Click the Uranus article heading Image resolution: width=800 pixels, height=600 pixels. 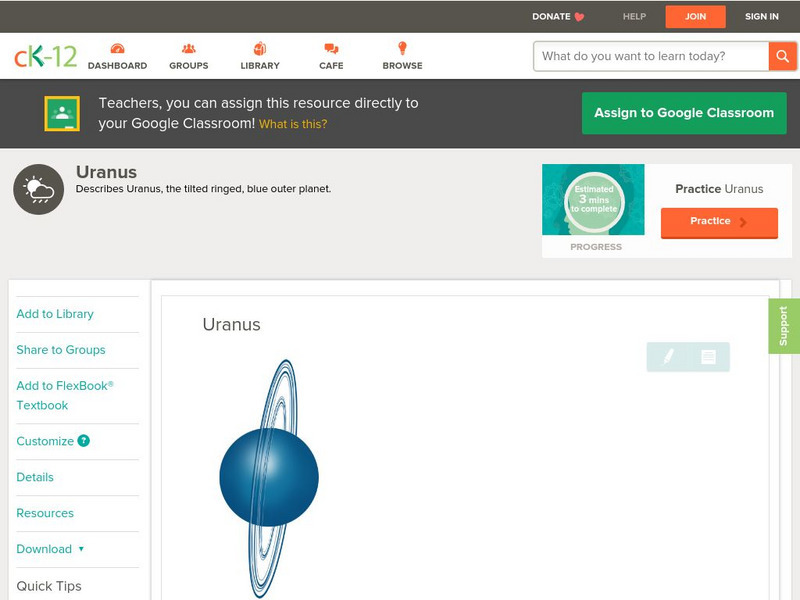pyautogui.click(x=232, y=324)
